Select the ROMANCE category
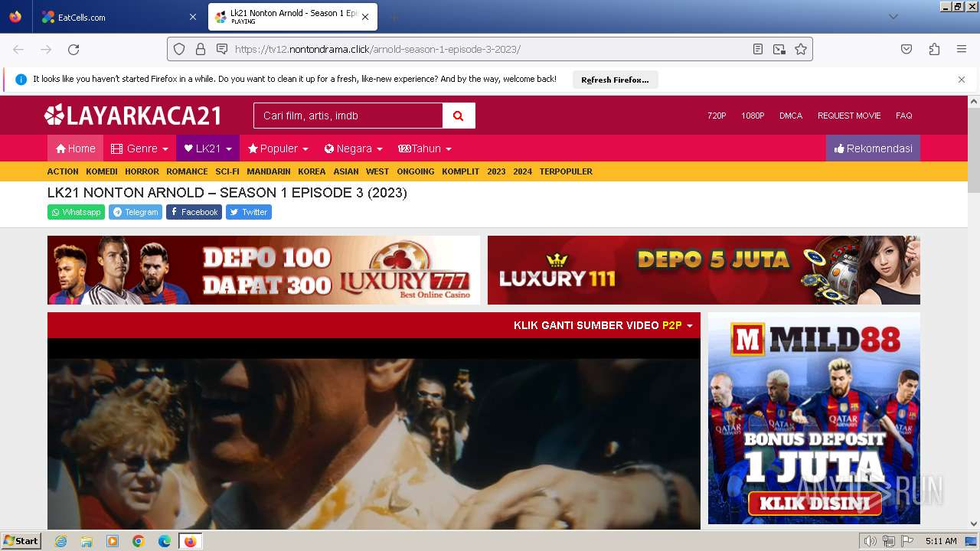Screen dimensions: 980x551 (187, 171)
